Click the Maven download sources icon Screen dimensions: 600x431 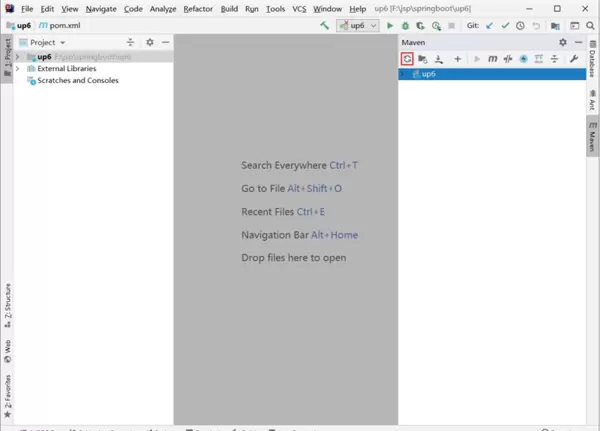point(440,59)
